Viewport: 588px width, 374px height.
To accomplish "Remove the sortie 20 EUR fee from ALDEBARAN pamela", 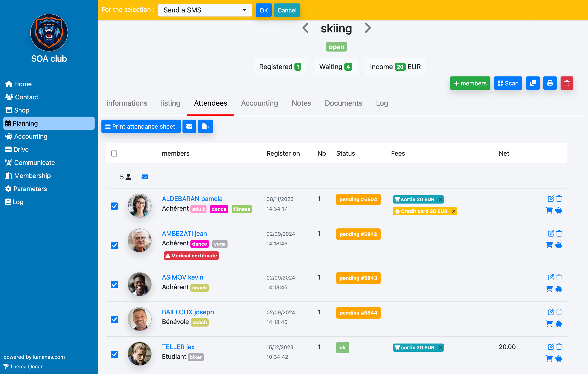I will [x=440, y=199].
